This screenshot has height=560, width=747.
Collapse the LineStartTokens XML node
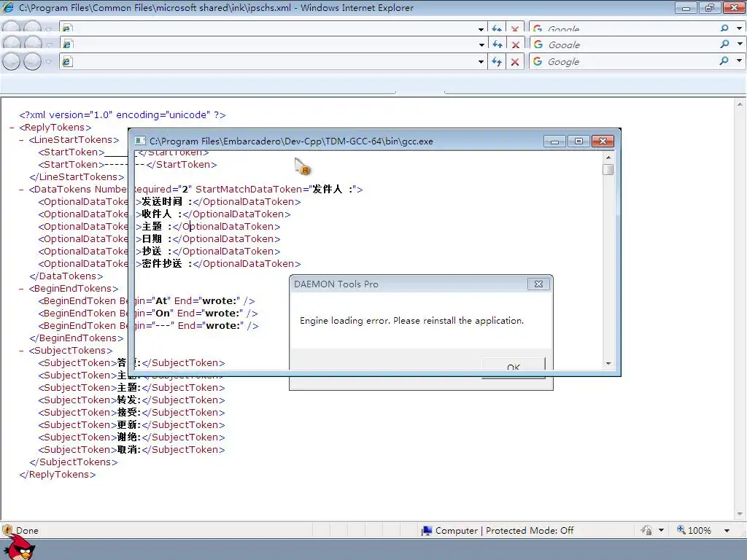(21, 140)
